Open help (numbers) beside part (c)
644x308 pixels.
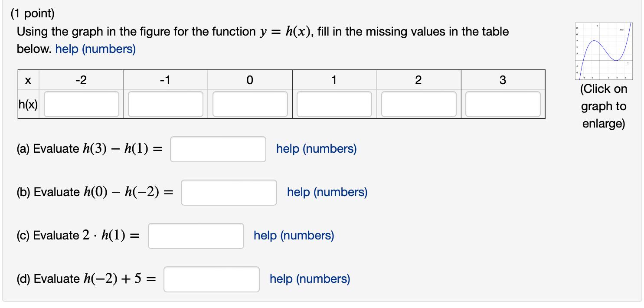pyautogui.click(x=294, y=236)
